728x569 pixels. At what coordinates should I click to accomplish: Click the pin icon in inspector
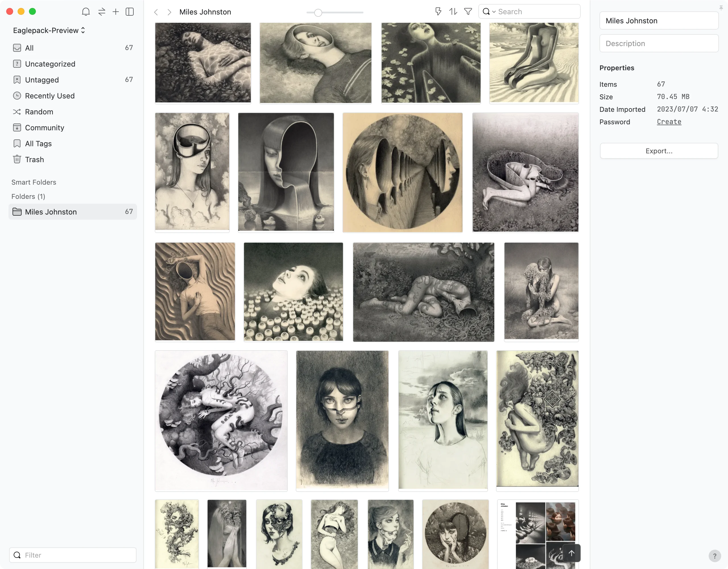(721, 8)
